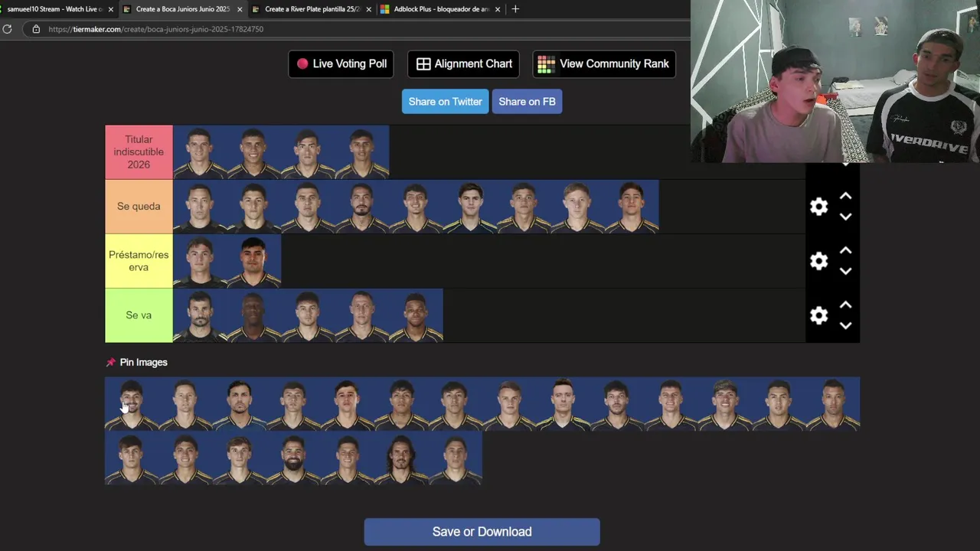The image size is (980, 551).
Task: Close the Adblock Plus tab
Action: click(498, 9)
